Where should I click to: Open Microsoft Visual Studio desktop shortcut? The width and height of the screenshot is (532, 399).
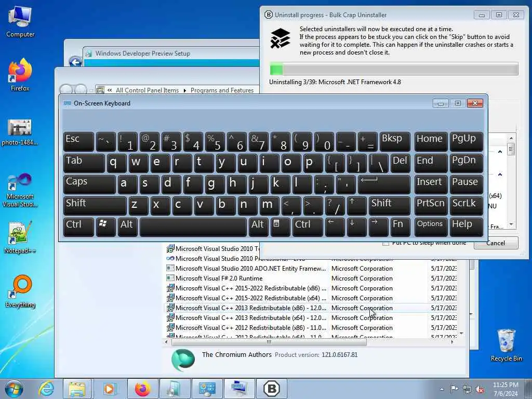[x=20, y=190]
